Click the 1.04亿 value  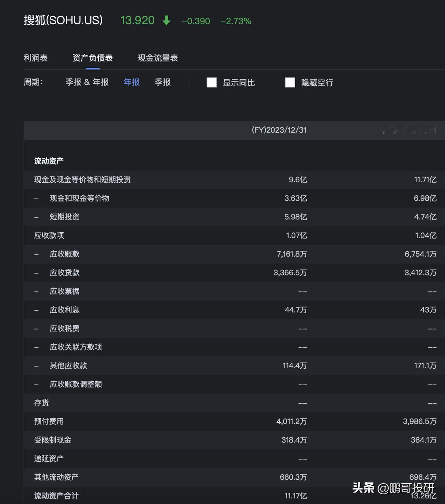(426, 236)
